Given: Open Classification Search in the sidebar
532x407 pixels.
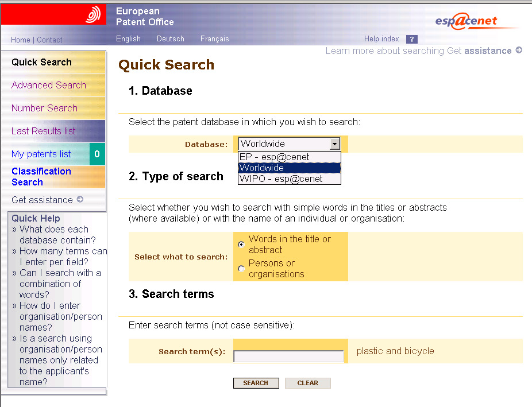Looking at the screenshot, I should pos(41,177).
